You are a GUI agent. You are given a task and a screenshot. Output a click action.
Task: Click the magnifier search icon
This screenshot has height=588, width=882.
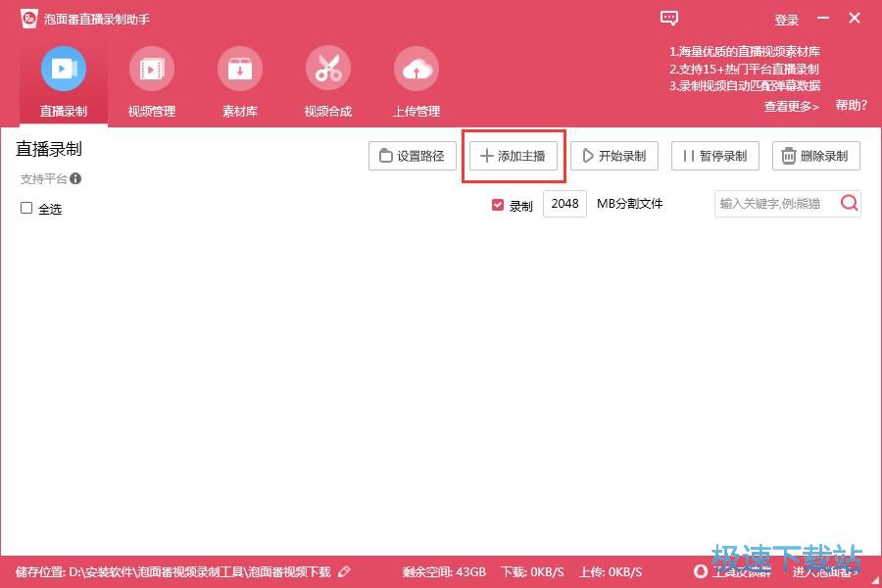tap(850, 203)
